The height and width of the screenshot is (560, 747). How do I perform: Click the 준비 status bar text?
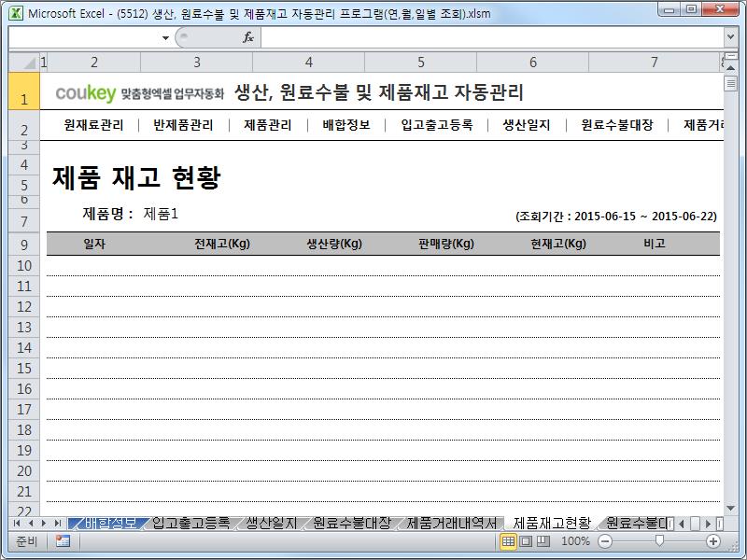click(x=27, y=541)
